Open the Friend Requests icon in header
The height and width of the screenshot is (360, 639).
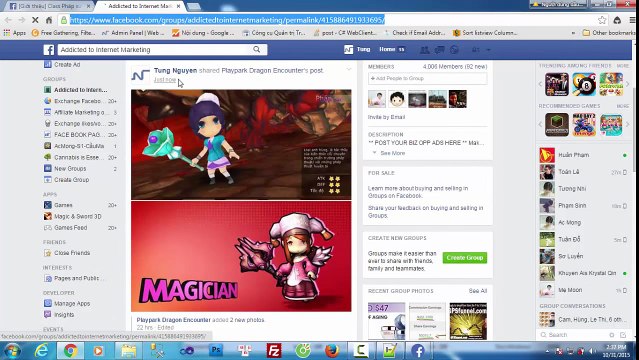click(424, 50)
